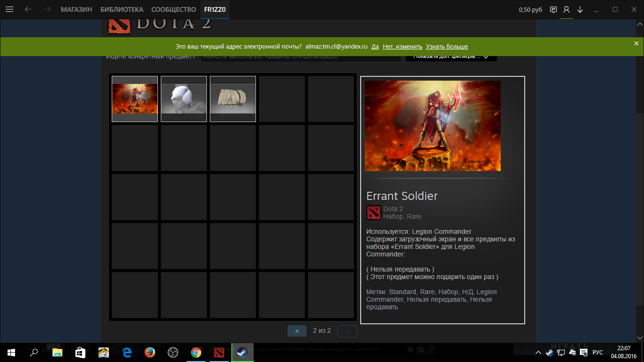The width and height of the screenshot is (644, 362).
Task: Open the downloads arrow icon
Action: point(580,9)
